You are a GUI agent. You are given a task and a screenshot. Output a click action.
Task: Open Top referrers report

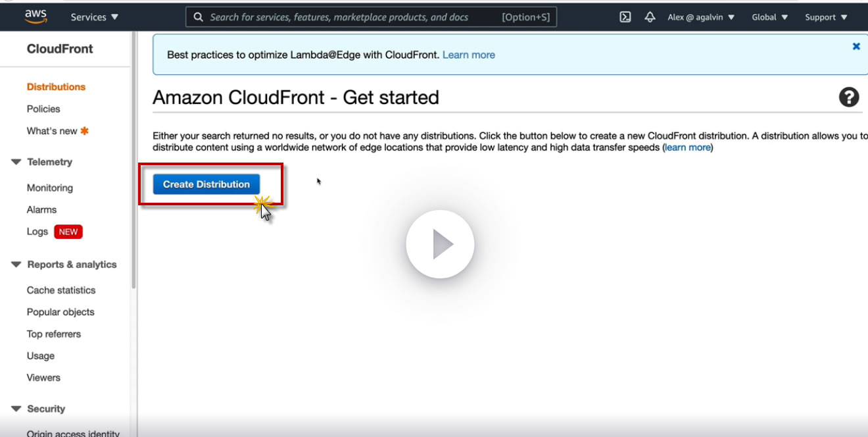54,334
